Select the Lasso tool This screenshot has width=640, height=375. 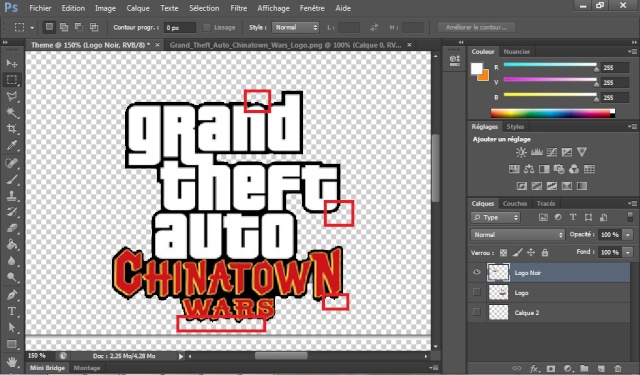tap(12, 96)
